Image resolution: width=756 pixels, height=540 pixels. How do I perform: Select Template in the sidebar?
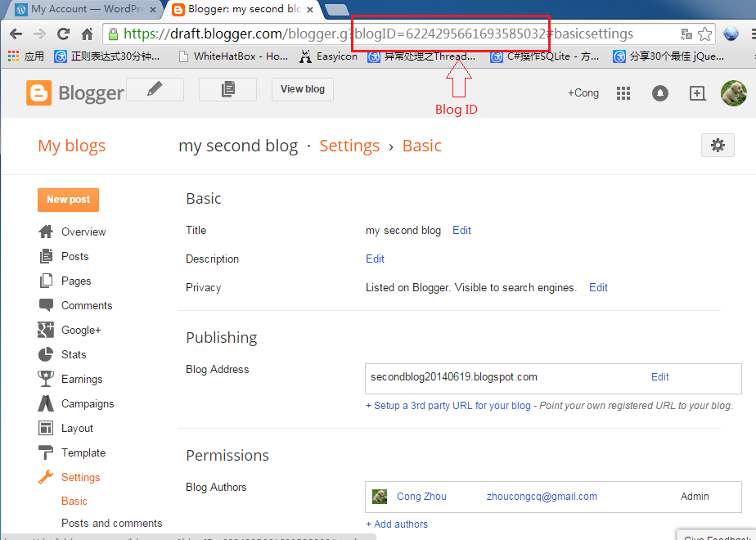(x=83, y=452)
